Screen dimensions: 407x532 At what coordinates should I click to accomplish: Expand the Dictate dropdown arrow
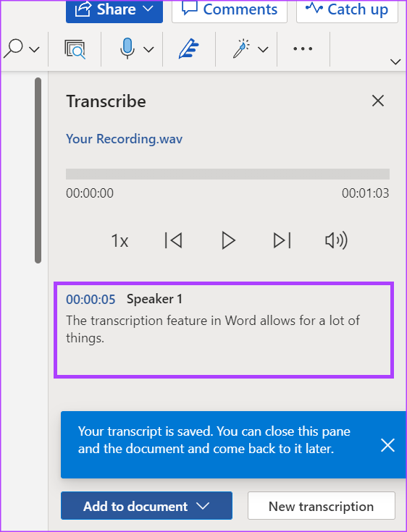(x=148, y=50)
